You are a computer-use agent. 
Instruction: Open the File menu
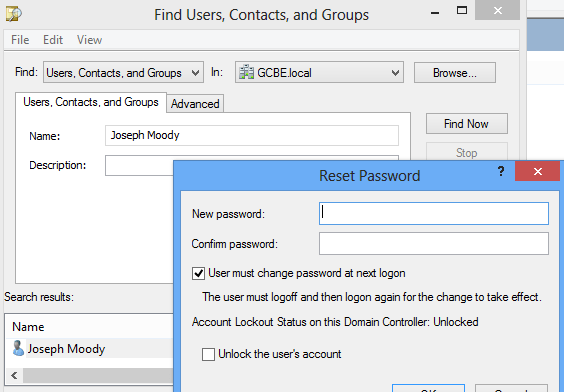coord(20,40)
